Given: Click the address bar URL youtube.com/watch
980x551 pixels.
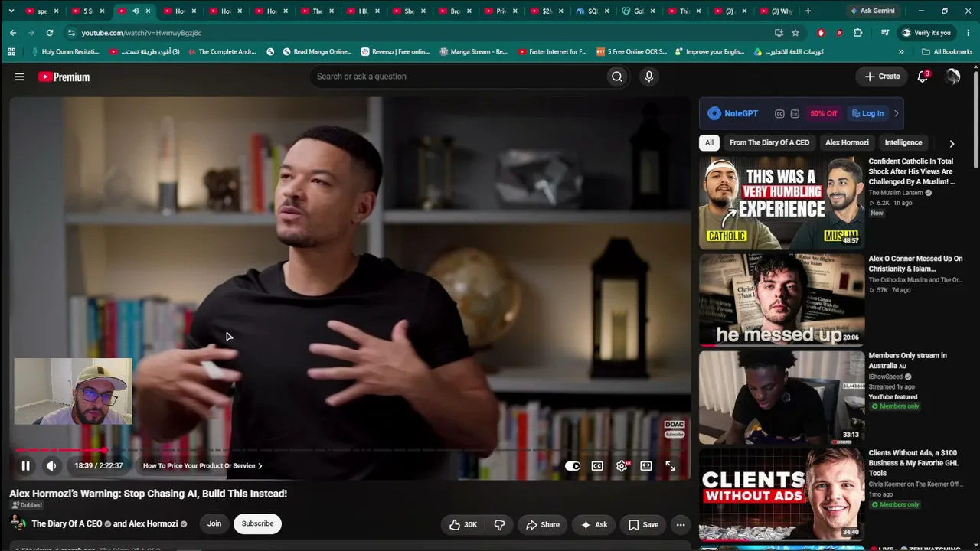Looking at the screenshot, I should tap(142, 33).
